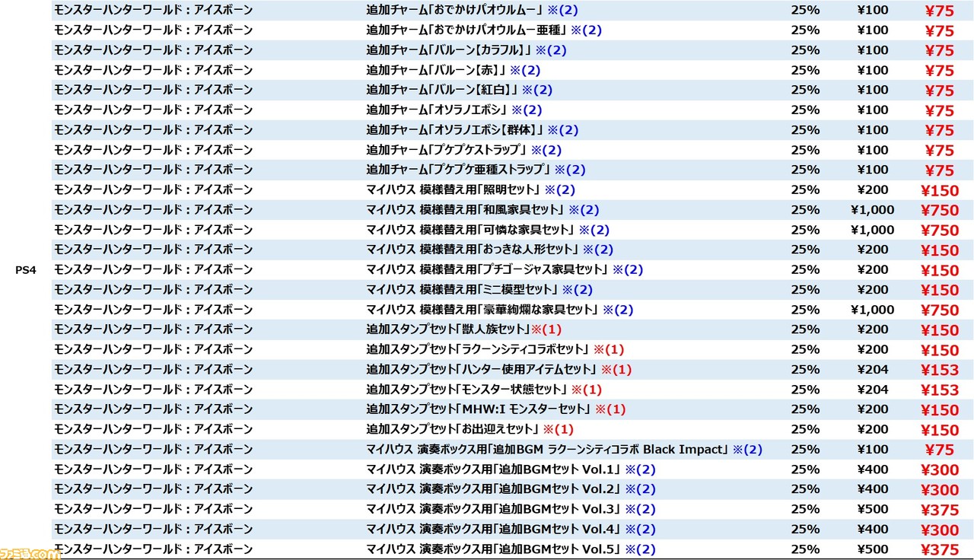Screen dimensions: 974x560
Task: Click sale price ¥153 in モンスター状態セット row
Action: click(939, 390)
